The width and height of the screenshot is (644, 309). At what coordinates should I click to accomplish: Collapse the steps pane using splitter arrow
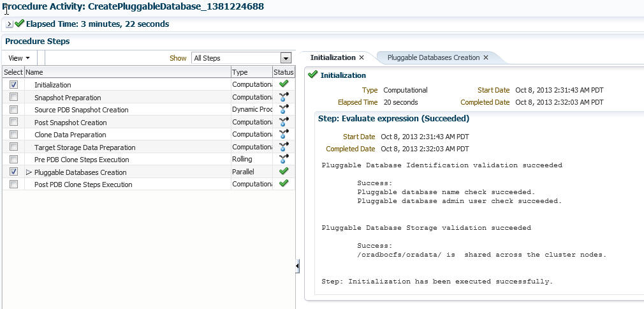coord(297,266)
